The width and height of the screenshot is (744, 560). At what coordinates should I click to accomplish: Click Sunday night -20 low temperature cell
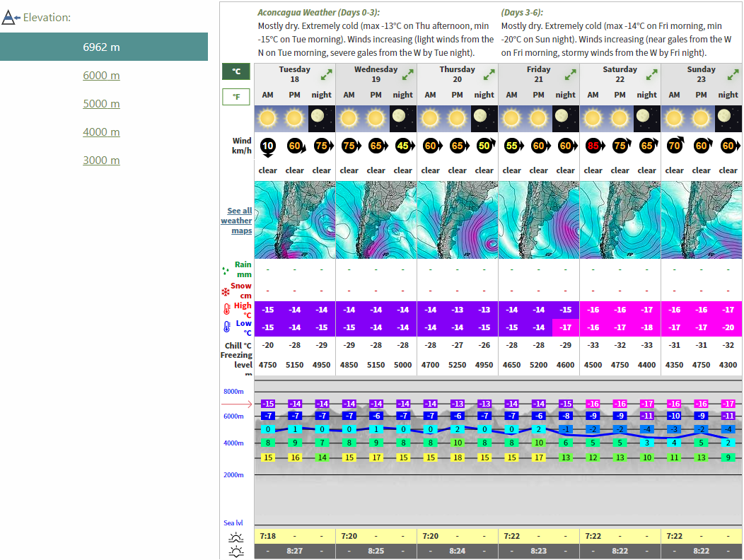728,327
